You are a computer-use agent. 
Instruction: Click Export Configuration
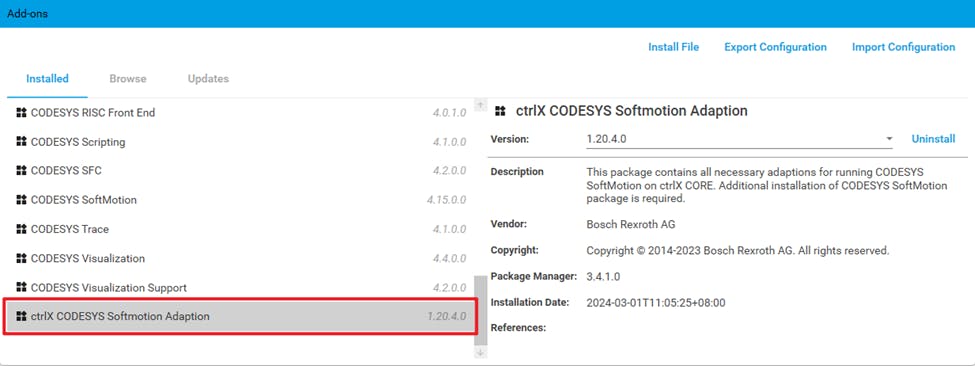click(x=775, y=47)
